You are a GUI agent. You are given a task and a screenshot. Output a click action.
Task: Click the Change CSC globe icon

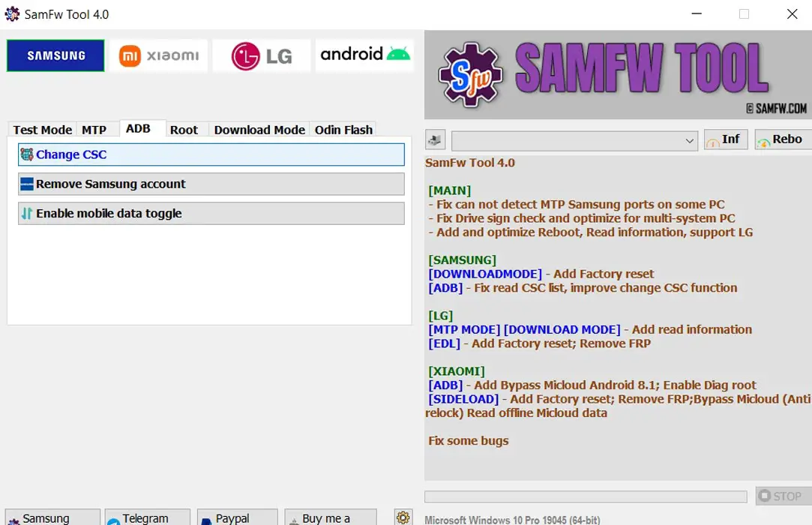click(27, 154)
